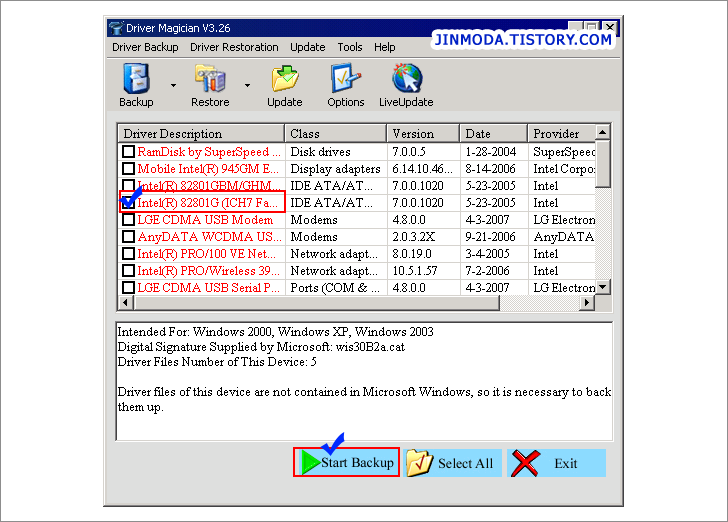
Task: Click the vertical scrollbar up arrow
Action: 603,133
